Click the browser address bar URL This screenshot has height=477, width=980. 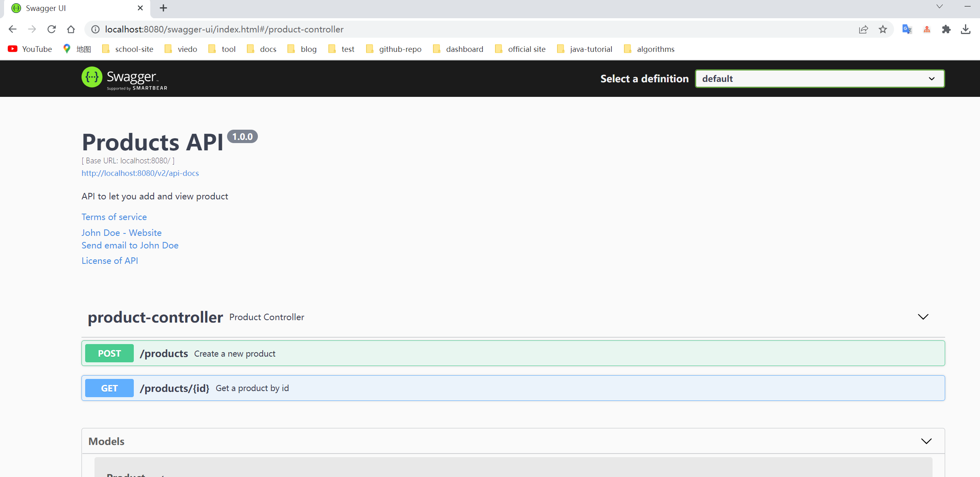pyautogui.click(x=224, y=29)
